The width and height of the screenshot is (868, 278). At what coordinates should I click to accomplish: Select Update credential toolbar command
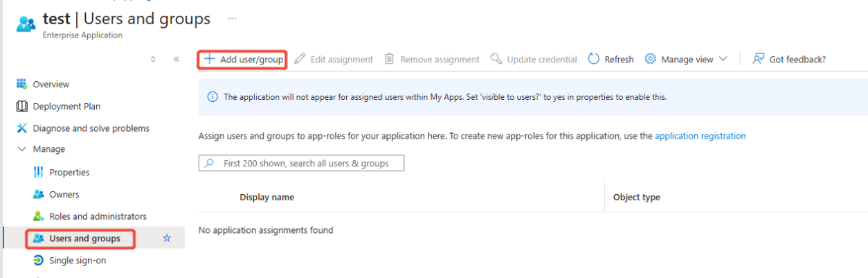(x=534, y=60)
